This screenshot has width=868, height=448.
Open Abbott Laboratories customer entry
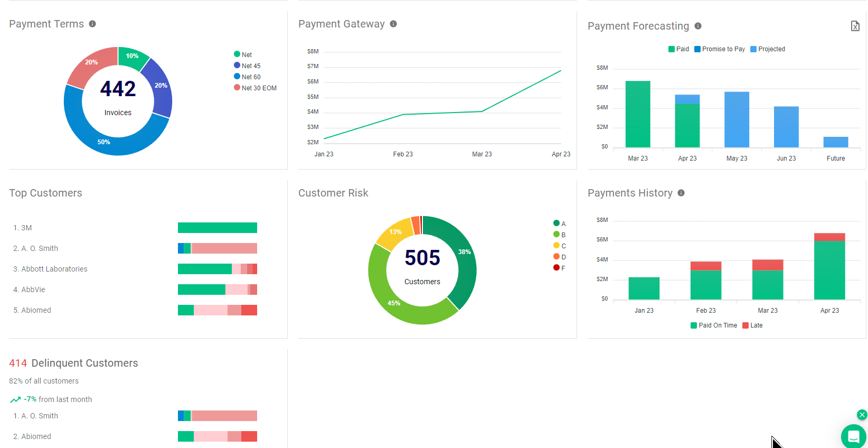coord(54,269)
